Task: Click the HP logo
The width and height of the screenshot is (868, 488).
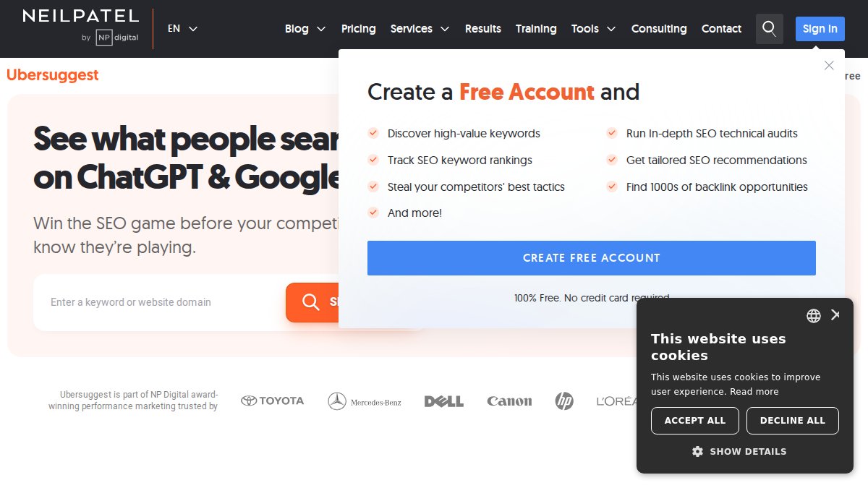Action: tap(564, 401)
